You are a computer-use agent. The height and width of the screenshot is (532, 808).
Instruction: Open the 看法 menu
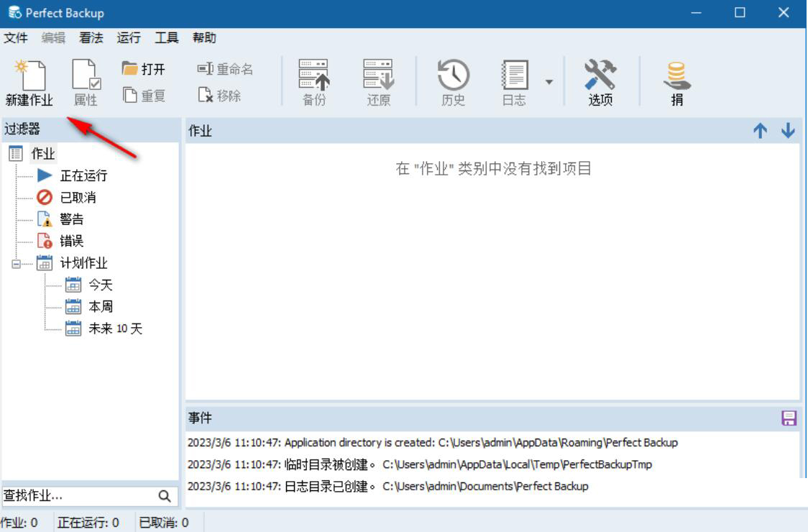click(91, 37)
